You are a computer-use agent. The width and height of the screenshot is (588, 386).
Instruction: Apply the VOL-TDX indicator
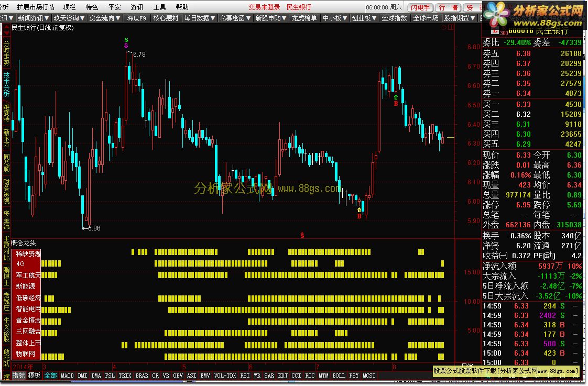[225, 376]
